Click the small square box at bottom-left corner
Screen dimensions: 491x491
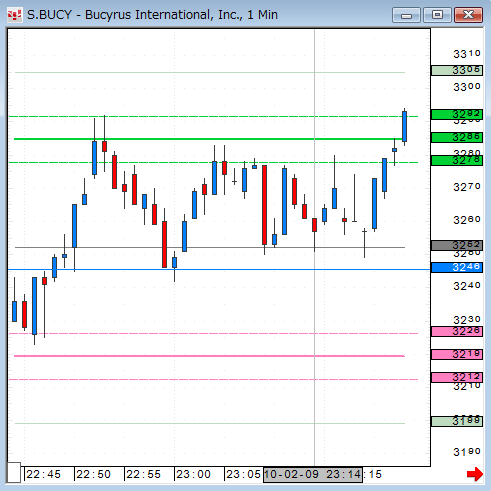(14, 472)
